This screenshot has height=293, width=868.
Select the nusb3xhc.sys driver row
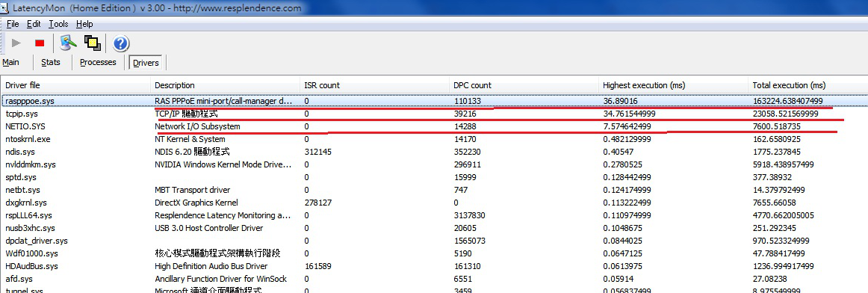click(x=434, y=228)
